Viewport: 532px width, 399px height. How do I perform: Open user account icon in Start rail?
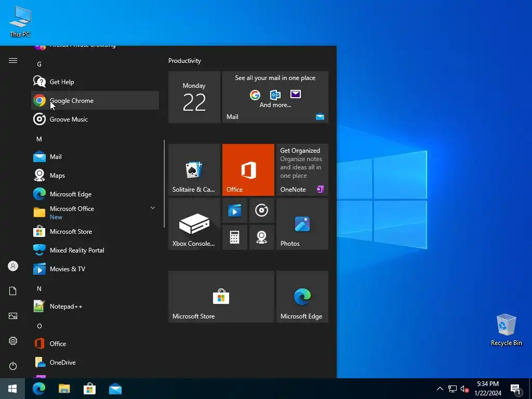[13, 266]
